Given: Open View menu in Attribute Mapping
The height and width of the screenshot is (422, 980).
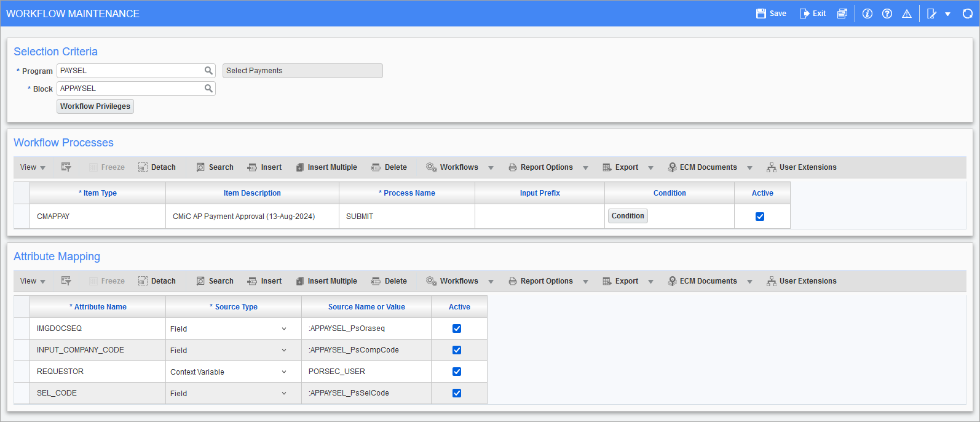Looking at the screenshot, I should [x=33, y=281].
